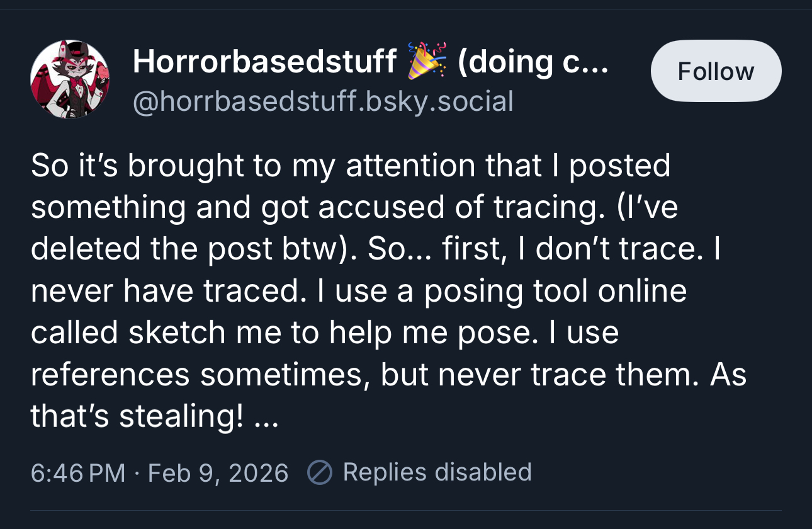Click the words "that's stealing!"
Screen dimensions: 812x529
[x=138, y=416]
